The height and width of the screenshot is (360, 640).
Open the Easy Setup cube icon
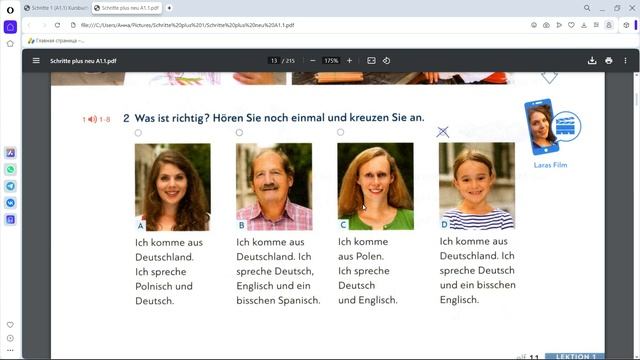pos(626,25)
